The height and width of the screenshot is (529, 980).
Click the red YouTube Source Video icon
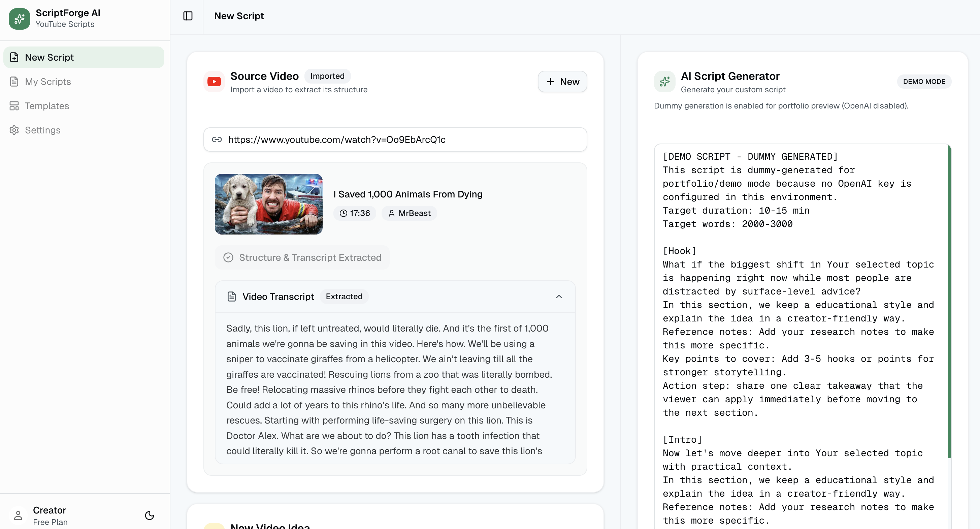point(214,82)
